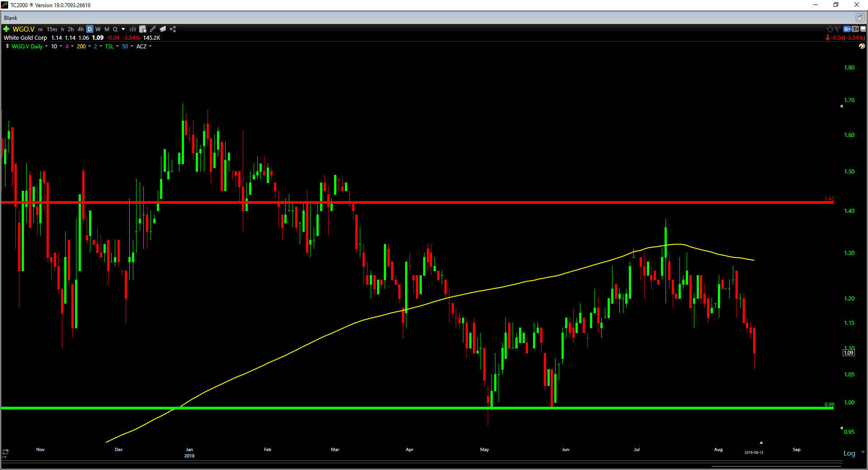The height and width of the screenshot is (470, 868).
Task: Click the green plus add-symbol icon
Action: pyautogui.click(x=6, y=29)
